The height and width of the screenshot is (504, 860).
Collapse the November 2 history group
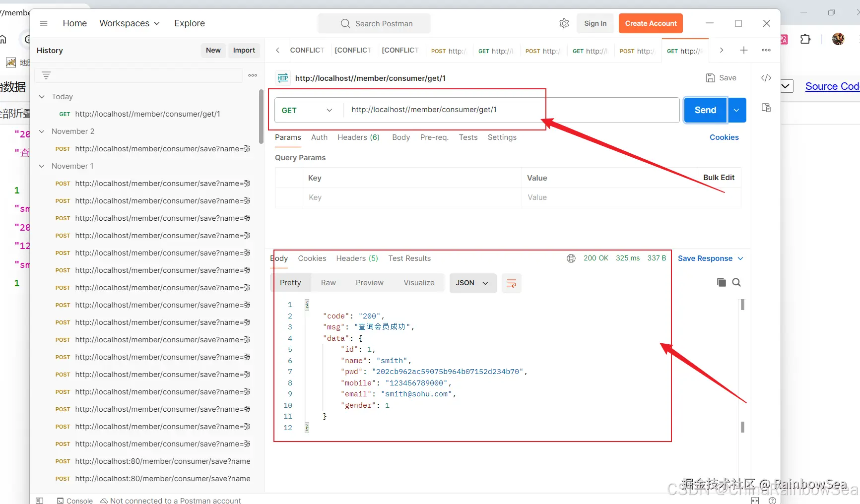tap(42, 131)
